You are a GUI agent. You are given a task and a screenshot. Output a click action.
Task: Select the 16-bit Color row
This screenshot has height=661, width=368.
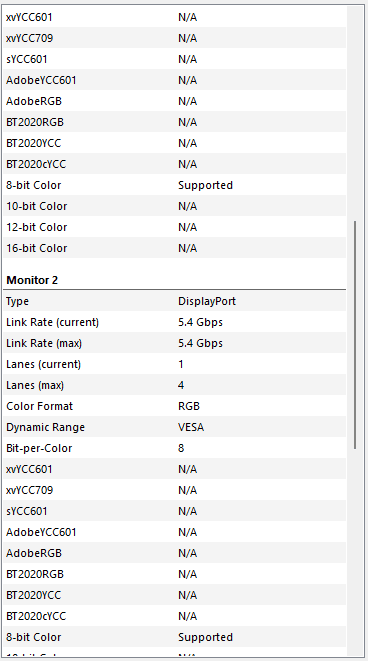pyautogui.click(x=175, y=248)
